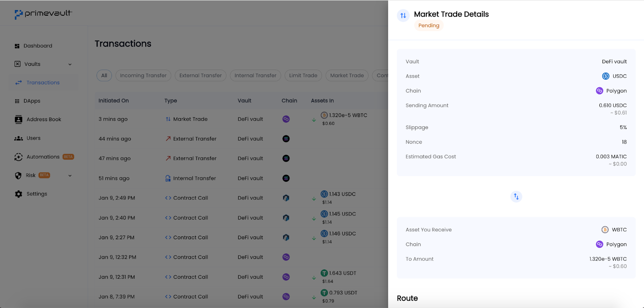The width and height of the screenshot is (644, 308).
Task: Click the arrows icon beside Market Trade Details
Action: [x=403, y=16]
